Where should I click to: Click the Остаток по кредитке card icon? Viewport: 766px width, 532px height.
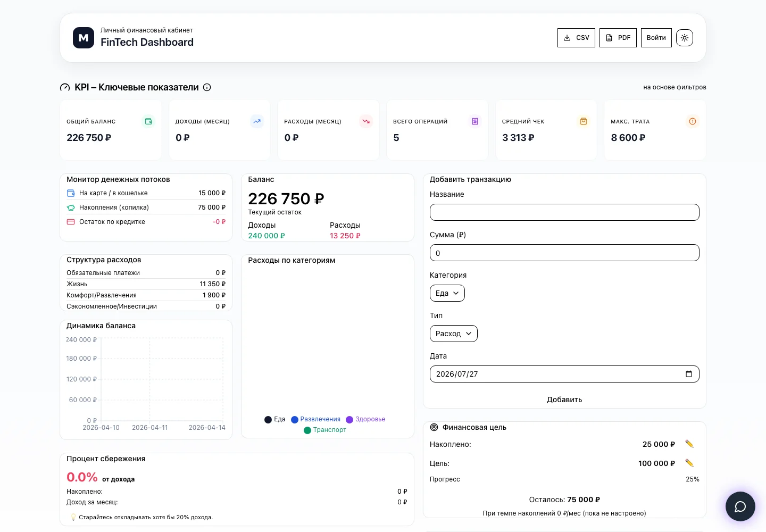point(71,222)
